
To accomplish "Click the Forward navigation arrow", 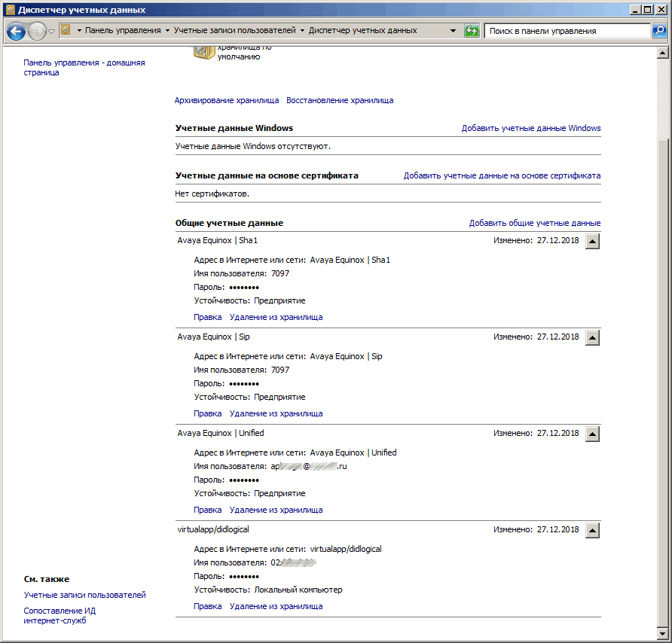I will click(37, 31).
